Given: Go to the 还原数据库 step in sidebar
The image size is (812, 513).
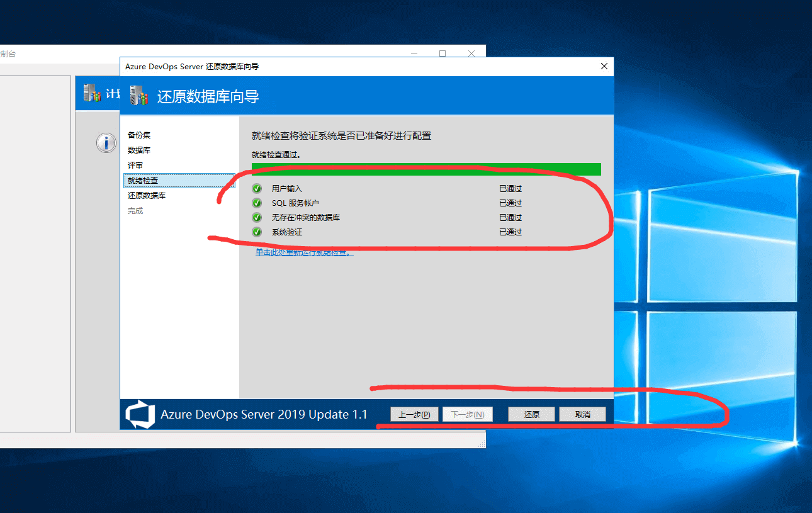Looking at the screenshot, I should point(147,195).
